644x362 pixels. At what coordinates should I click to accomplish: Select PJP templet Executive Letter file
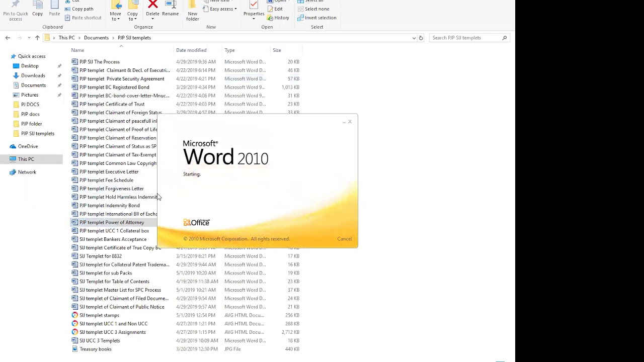(x=109, y=171)
